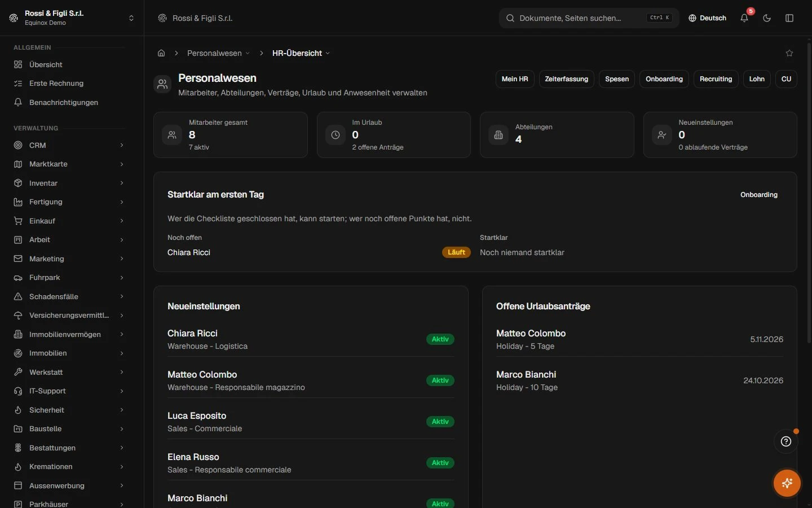The image size is (812, 508).
Task: Click the Benachrichtigungen bell icon in sidebar
Action: click(x=18, y=102)
